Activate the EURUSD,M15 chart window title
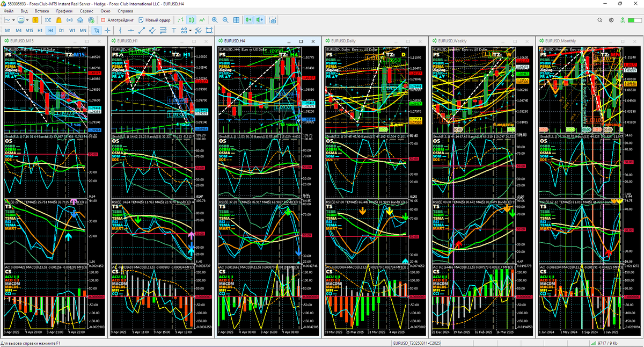The image size is (644, 347). tap(23, 41)
